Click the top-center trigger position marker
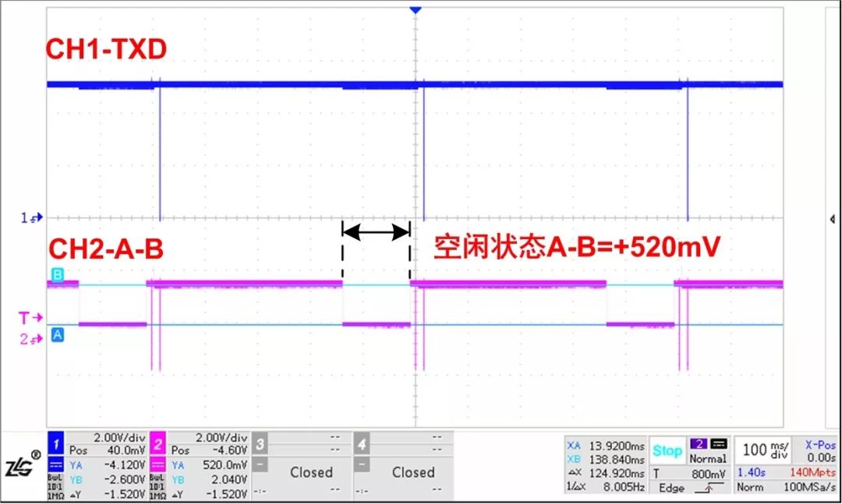This screenshot has width=842, height=504. (x=415, y=9)
